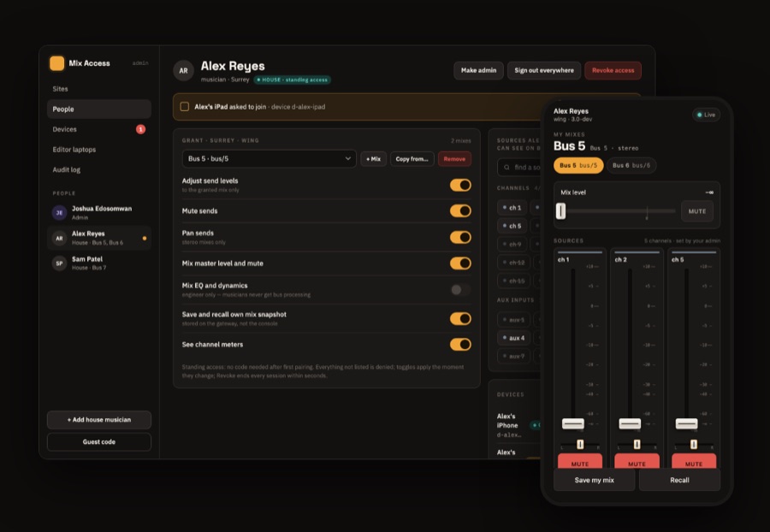Click the Revoke access button
This screenshot has height=532, width=770.
coord(613,70)
